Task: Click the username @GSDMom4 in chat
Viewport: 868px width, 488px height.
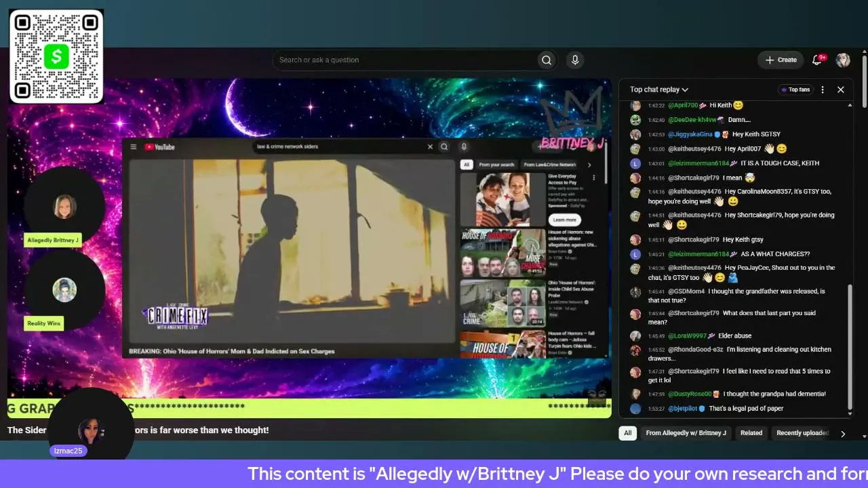Action: coord(686,291)
